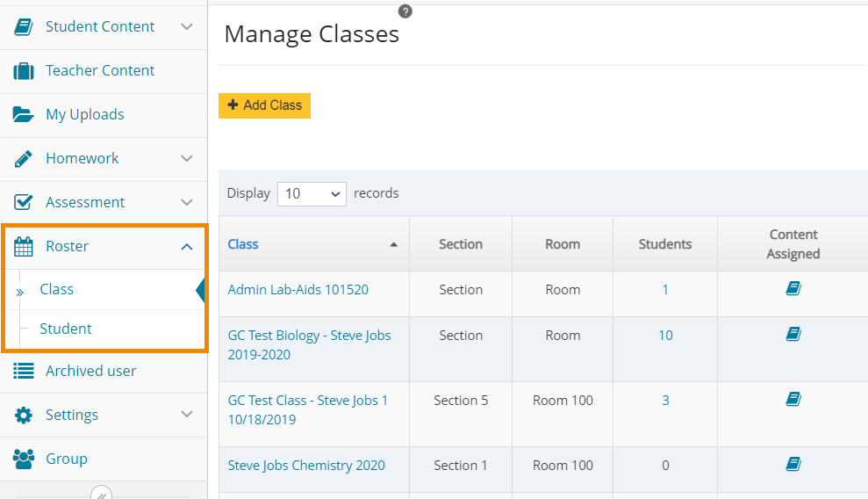
Task: Open the Display records count dropdown
Action: (312, 193)
